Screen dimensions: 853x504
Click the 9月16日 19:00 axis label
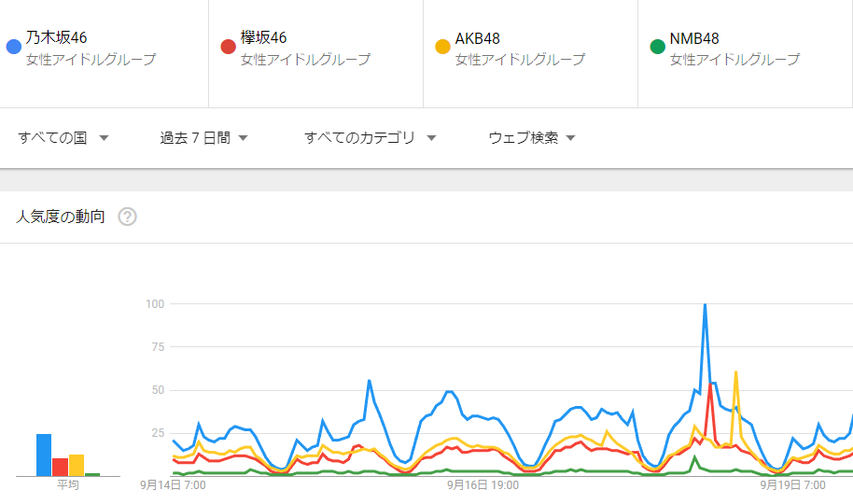(482, 485)
